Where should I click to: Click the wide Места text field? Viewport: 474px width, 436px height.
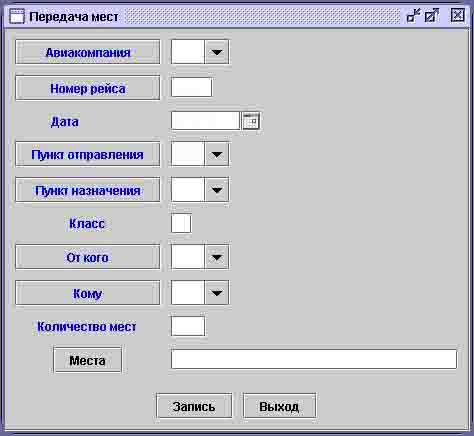click(x=314, y=359)
